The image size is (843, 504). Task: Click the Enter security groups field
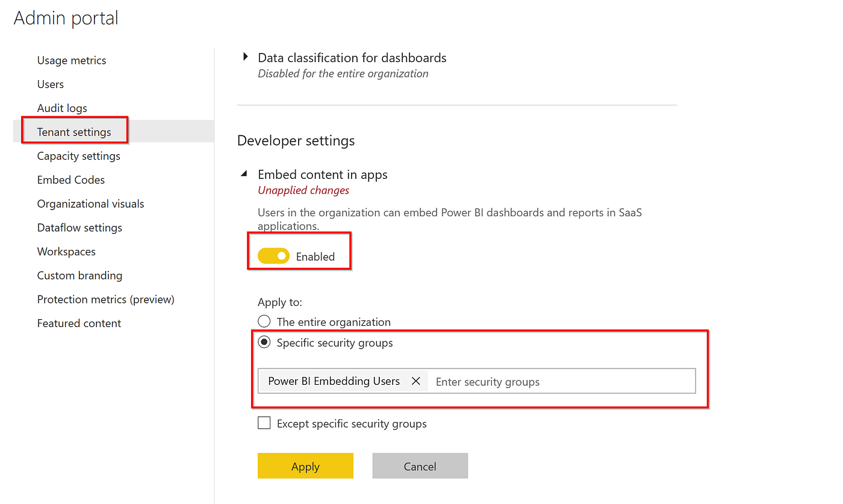click(x=561, y=381)
